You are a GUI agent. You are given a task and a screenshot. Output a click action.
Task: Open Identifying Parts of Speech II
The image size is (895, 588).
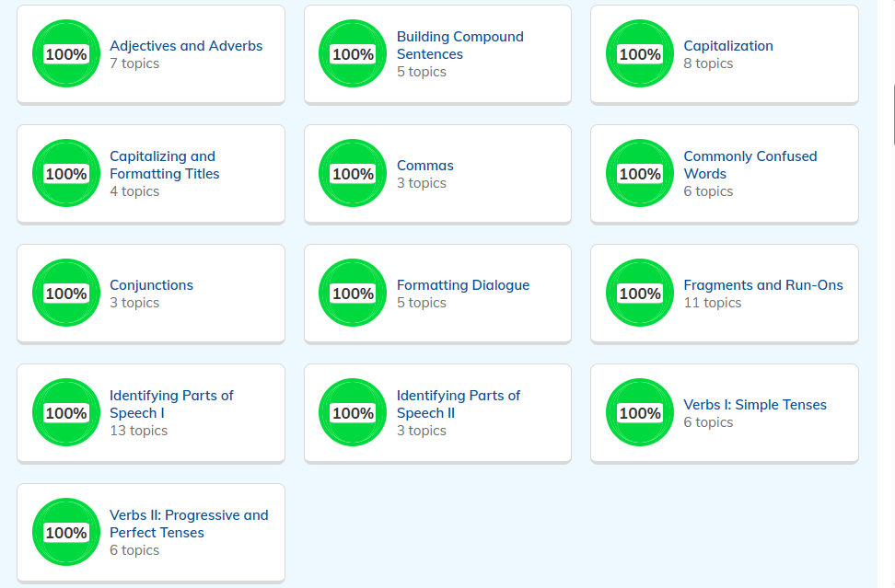point(458,404)
